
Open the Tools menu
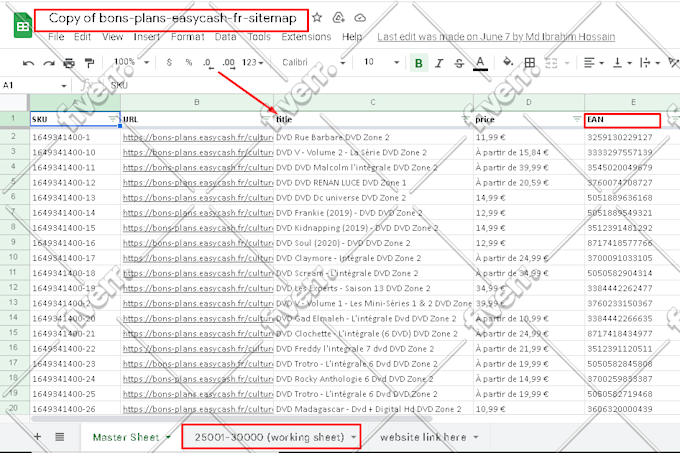259,37
